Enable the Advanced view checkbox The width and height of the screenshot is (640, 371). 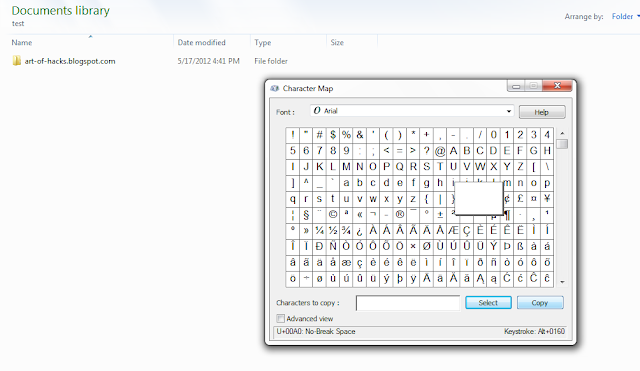tap(280, 318)
